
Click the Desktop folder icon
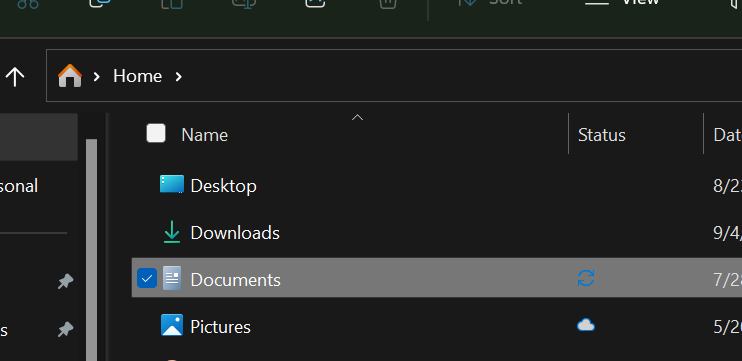(172, 184)
